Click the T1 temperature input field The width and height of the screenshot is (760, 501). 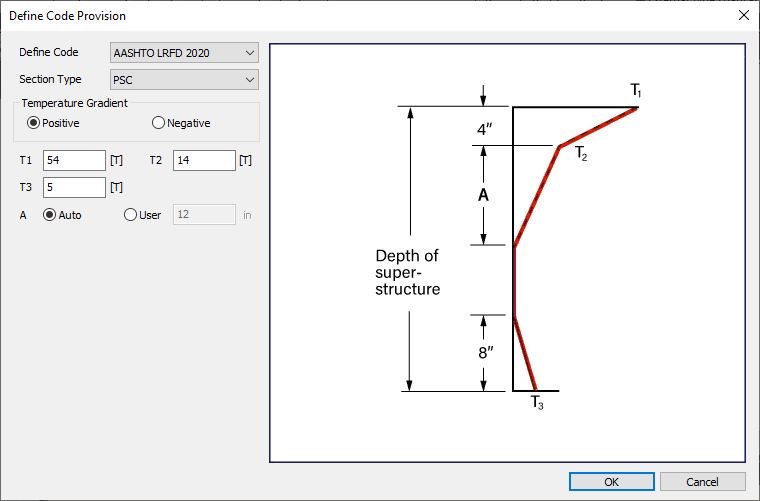(x=75, y=160)
